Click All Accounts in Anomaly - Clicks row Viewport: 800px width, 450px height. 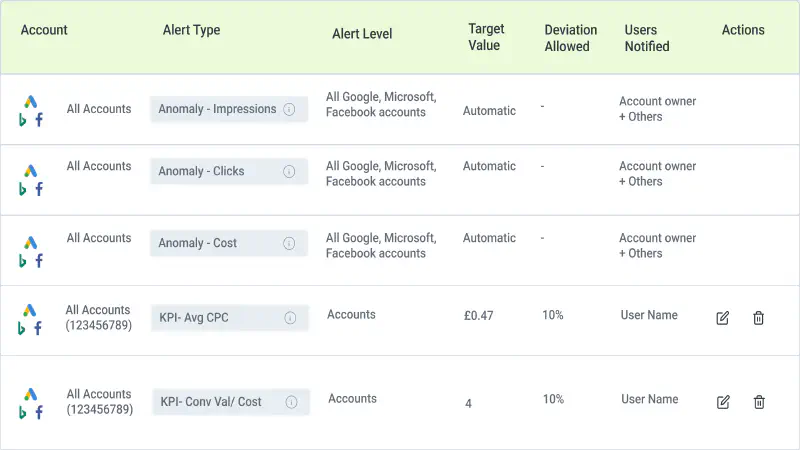click(x=99, y=166)
